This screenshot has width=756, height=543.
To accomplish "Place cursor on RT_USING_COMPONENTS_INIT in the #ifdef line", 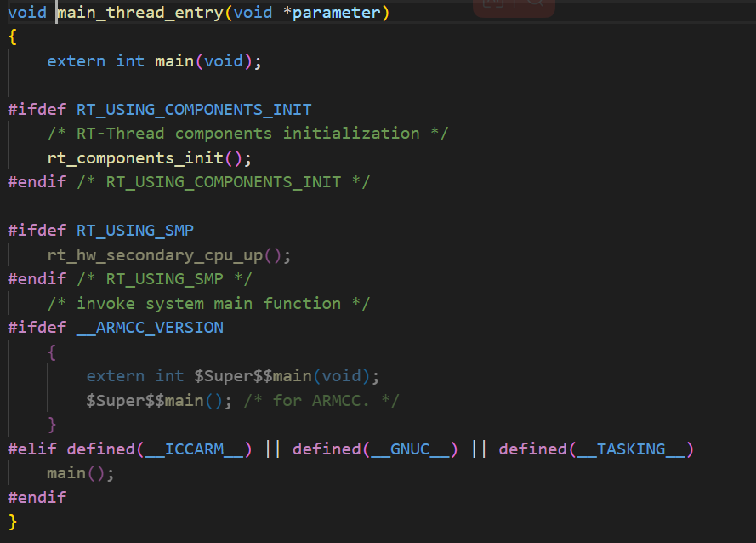I will coord(194,110).
